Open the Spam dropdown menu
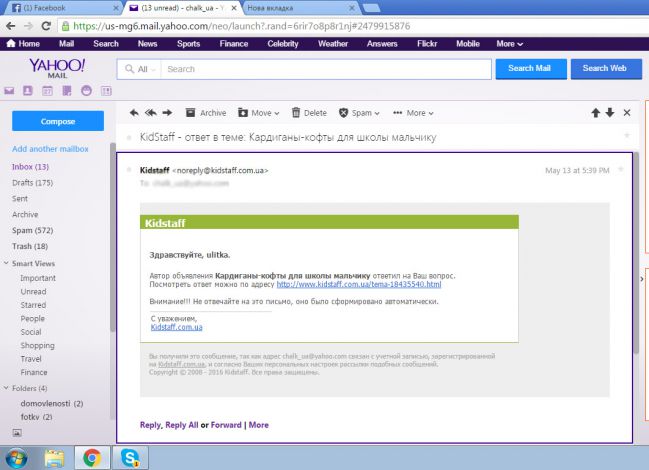The image size is (649, 470). click(x=359, y=113)
